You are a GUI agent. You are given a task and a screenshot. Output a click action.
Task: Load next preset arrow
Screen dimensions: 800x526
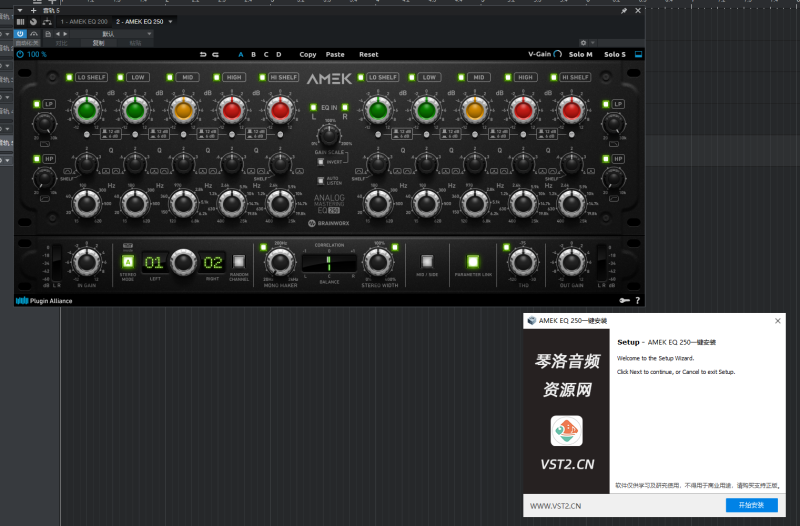pos(65,34)
